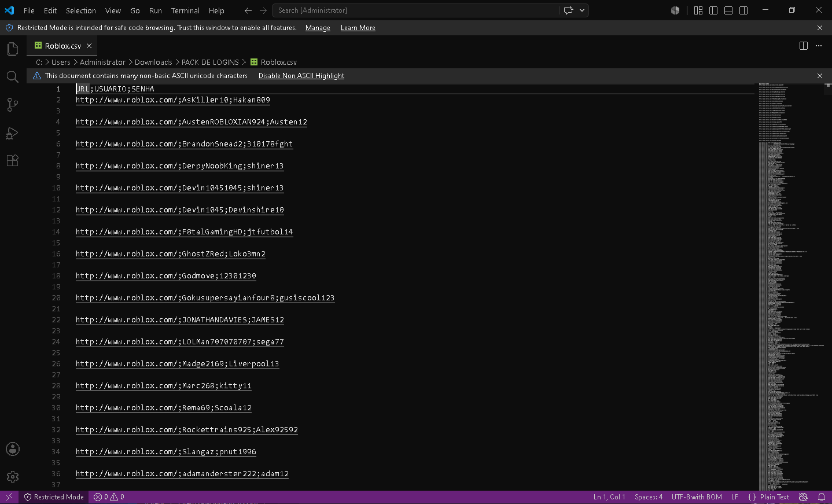Click Ln 1, Col 1 in the status bar
The width and height of the screenshot is (832, 504).
tap(609, 497)
